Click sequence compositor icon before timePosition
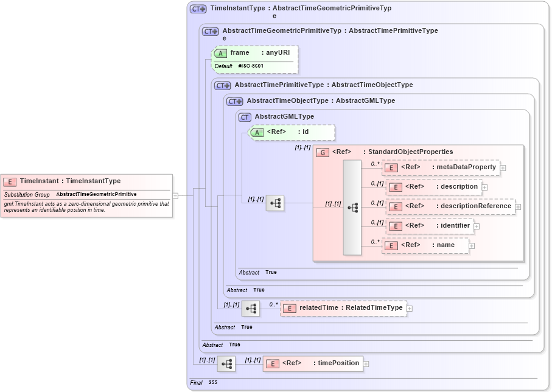 tap(226, 364)
